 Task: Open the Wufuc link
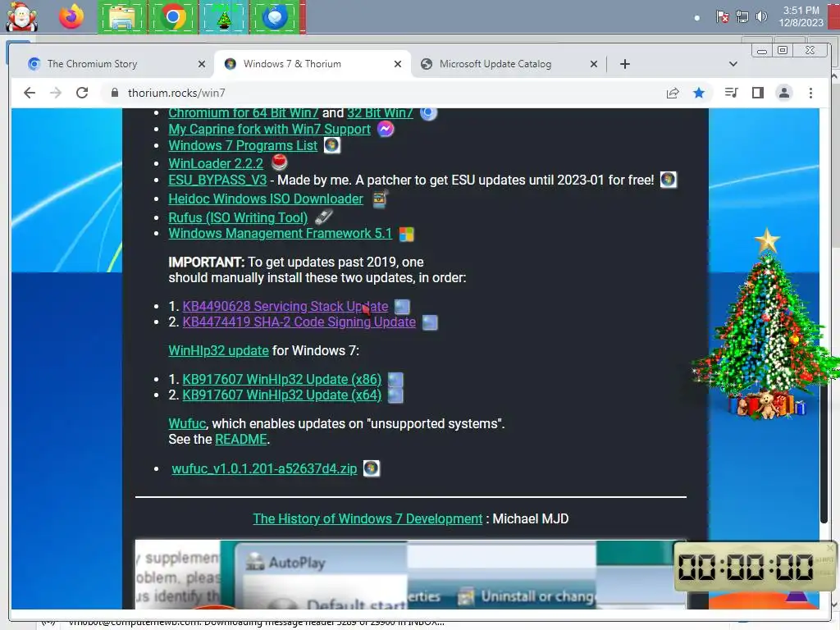pyautogui.click(x=187, y=423)
